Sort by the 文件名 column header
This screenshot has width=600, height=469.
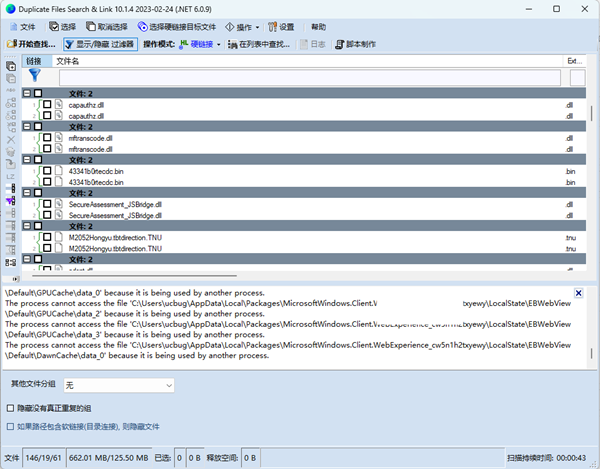307,61
